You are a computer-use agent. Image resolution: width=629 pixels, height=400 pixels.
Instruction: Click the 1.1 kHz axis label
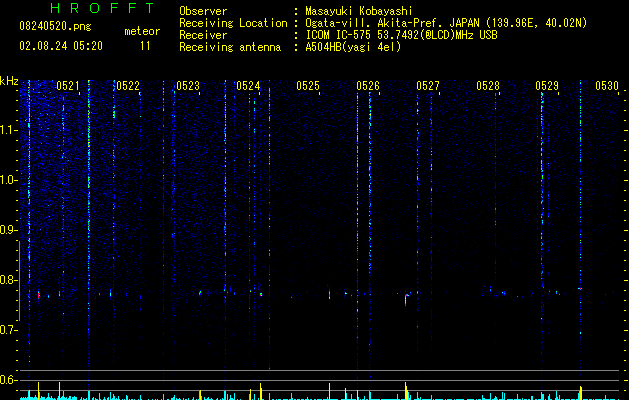9,130
